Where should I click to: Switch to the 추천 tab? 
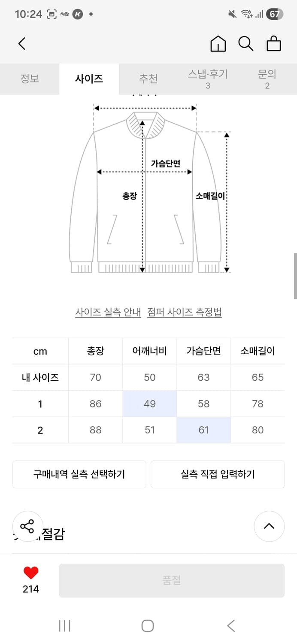click(148, 79)
